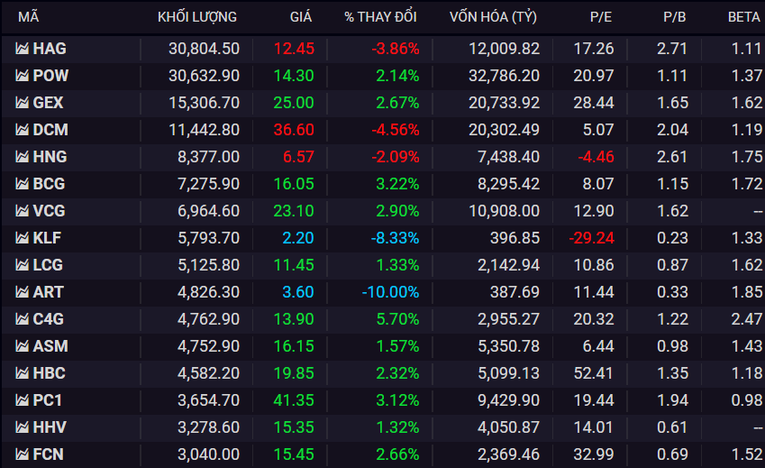Sort by the KHỐI LƯỢNG column header

pyautogui.click(x=197, y=17)
